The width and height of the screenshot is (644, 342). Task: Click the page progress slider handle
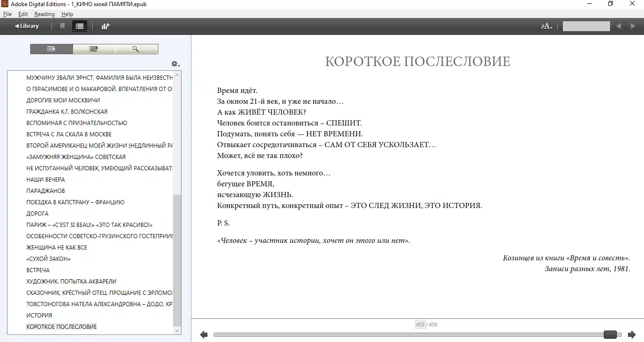pos(610,335)
